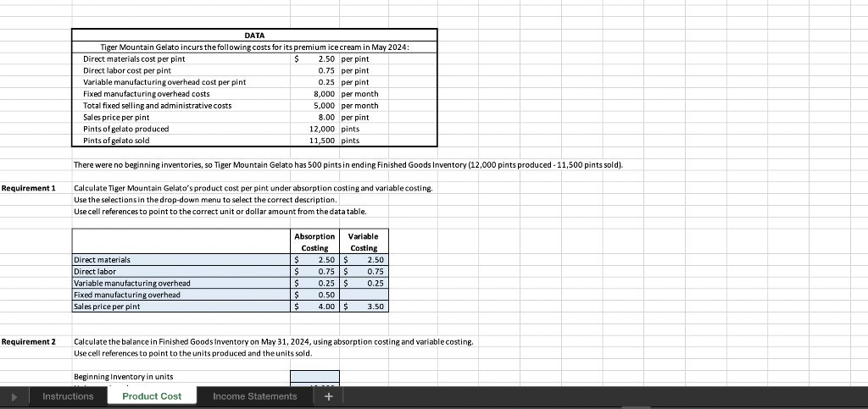
Task: Select the Absorption Costing 0.75 direct labor cell
Action: (315, 271)
